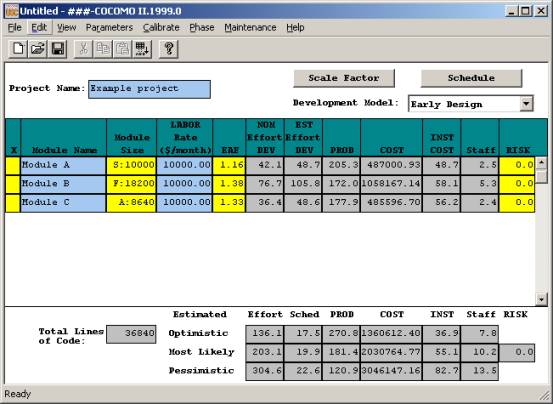Viewport: 553px width, 404px height.
Task: Click the RISK cell for Module B
Action: click(517, 184)
